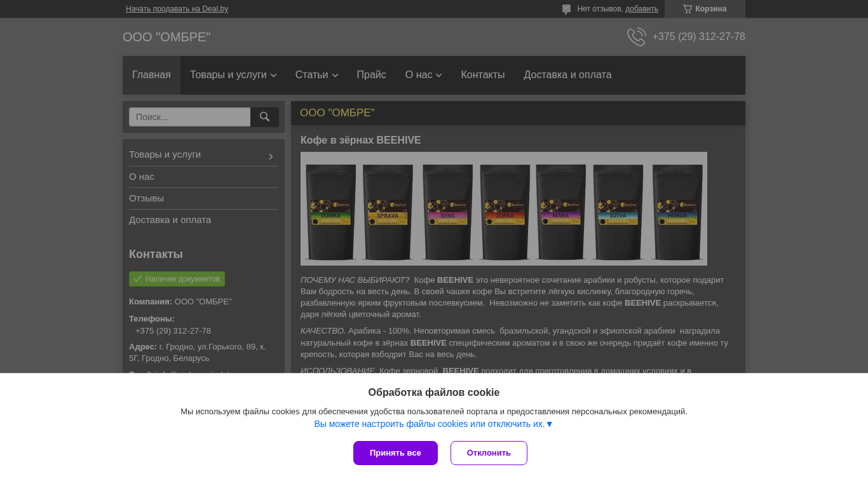Click the Кофе в зёрнах BEEHIVE heading

tap(360, 140)
